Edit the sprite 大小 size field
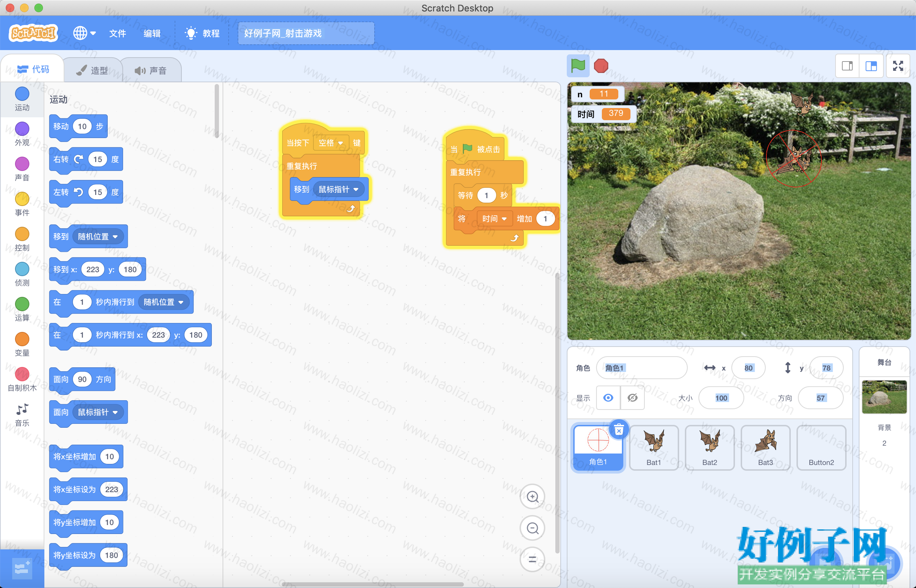The width and height of the screenshot is (916, 588). coord(721,398)
